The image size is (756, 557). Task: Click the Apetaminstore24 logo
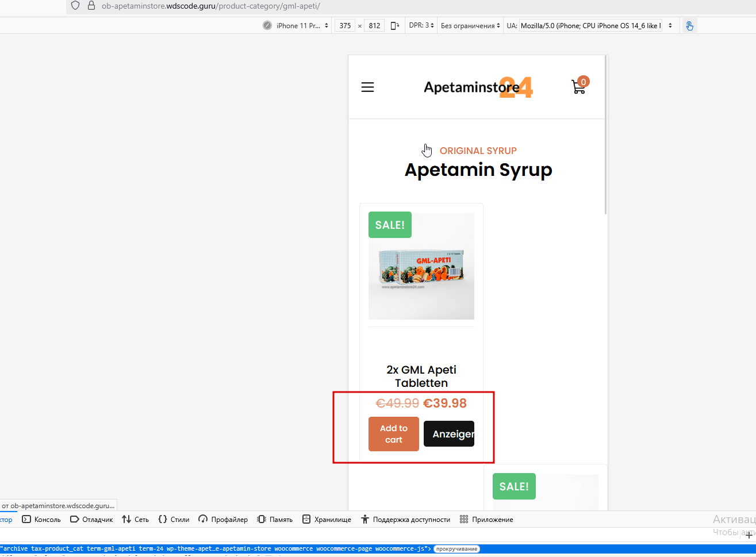(478, 87)
